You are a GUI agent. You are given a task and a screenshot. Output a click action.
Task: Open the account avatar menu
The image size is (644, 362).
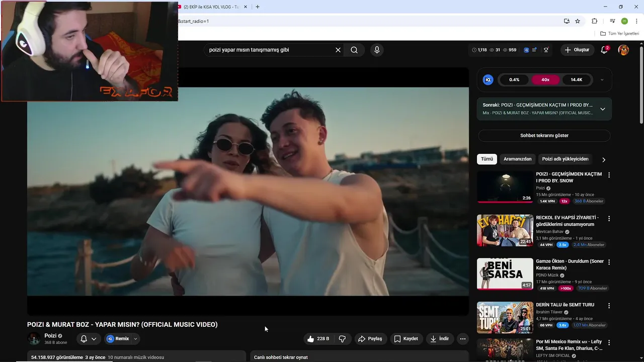[x=623, y=50]
